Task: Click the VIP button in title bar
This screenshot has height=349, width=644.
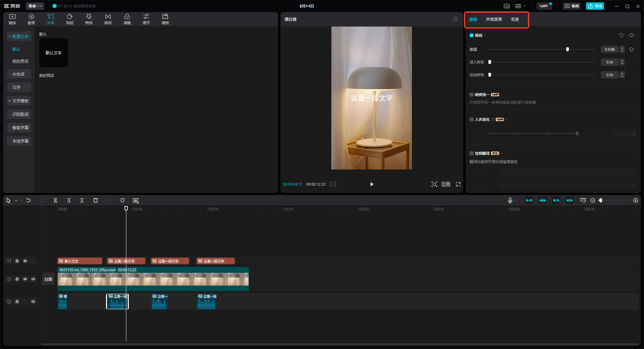Action: tap(544, 6)
